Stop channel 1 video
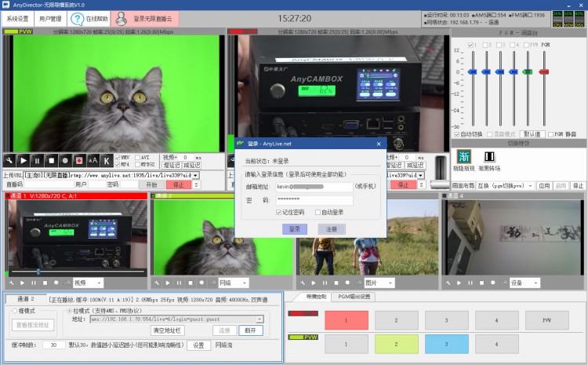This screenshot has width=588, height=365. pyautogui.click(x=45, y=283)
